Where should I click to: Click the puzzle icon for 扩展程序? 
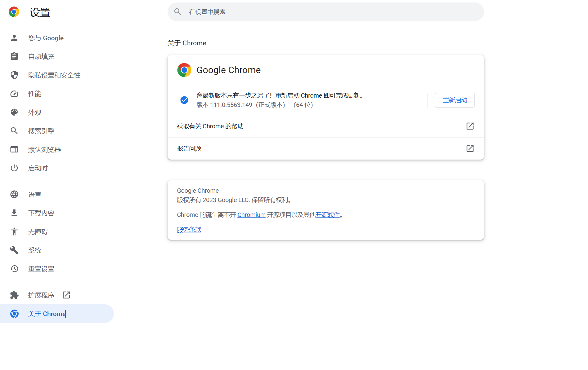pyautogui.click(x=14, y=295)
